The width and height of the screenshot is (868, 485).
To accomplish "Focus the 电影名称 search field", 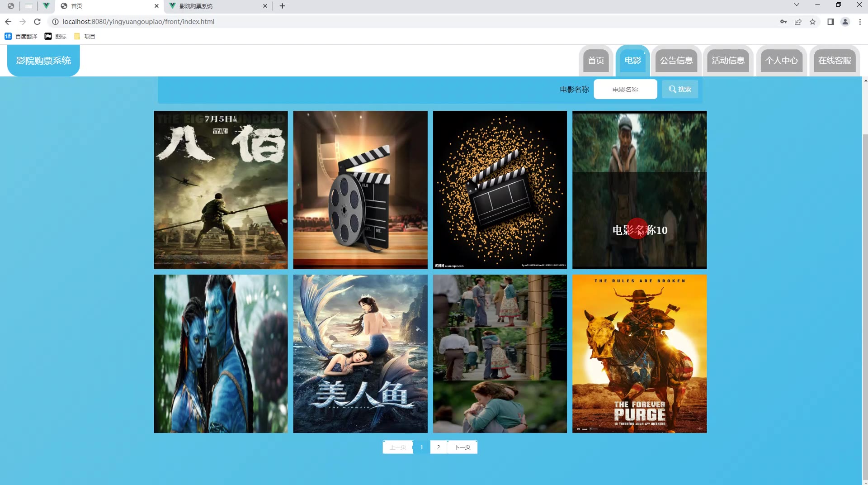I will tap(625, 90).
